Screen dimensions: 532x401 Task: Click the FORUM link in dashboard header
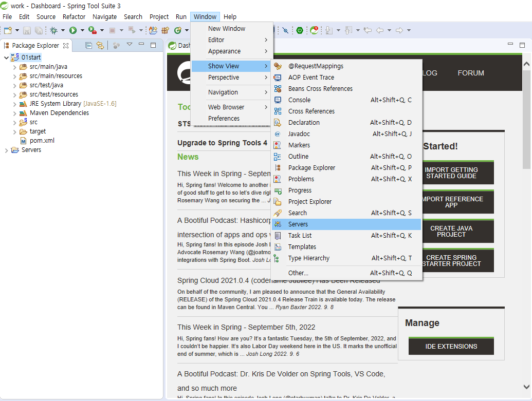(x=471, y=73)
